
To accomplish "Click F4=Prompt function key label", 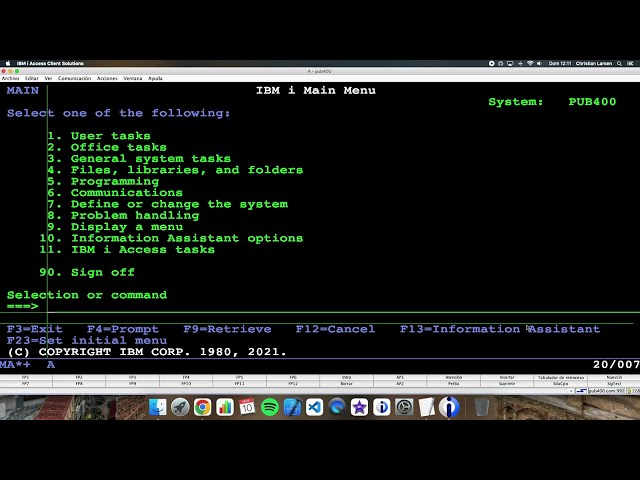I will click(x=123, y=329).
